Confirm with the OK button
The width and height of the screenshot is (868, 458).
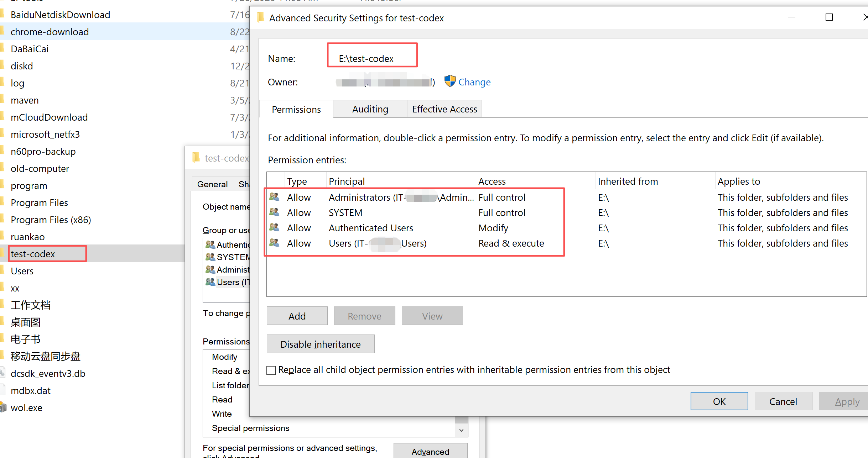click(719, 401)
